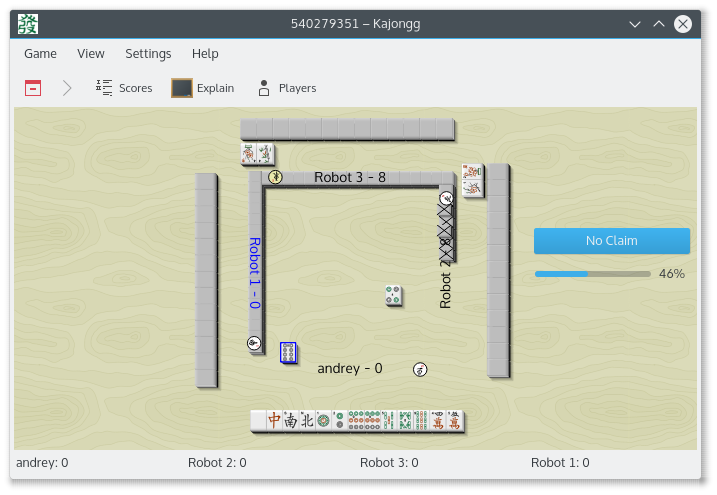Click the blue highlighted tile near Robot 1
Viewport: 717px width, 495px height.
pyautogui.click(x=288, y=352)
